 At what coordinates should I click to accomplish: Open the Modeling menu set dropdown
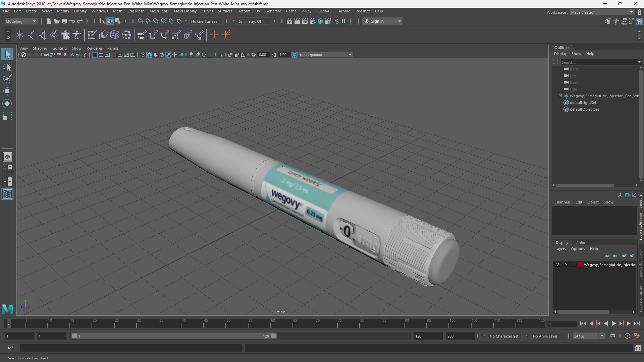point(21,21)
